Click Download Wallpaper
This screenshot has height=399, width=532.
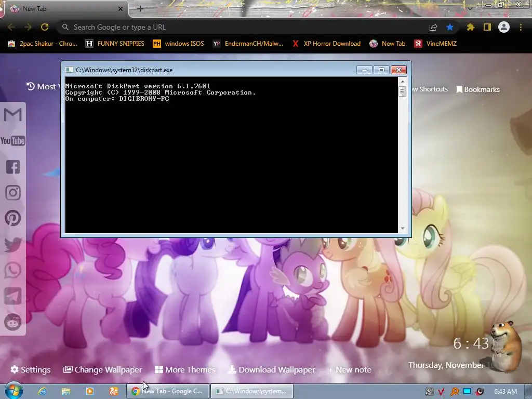(x=272, y=369)
